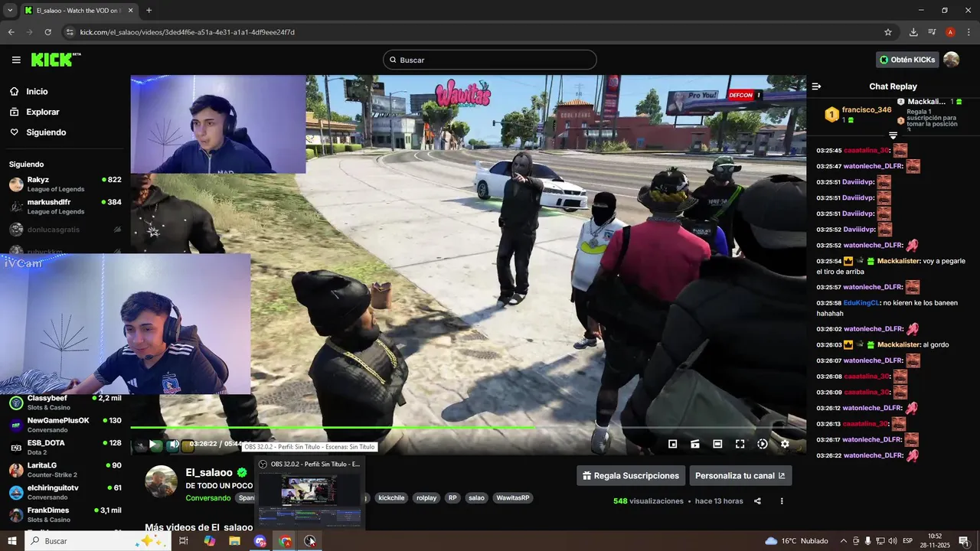Show hidden system tray icons
Image resolution: width=980 pixels, height=551 pixels.
(x=844, y=541)
